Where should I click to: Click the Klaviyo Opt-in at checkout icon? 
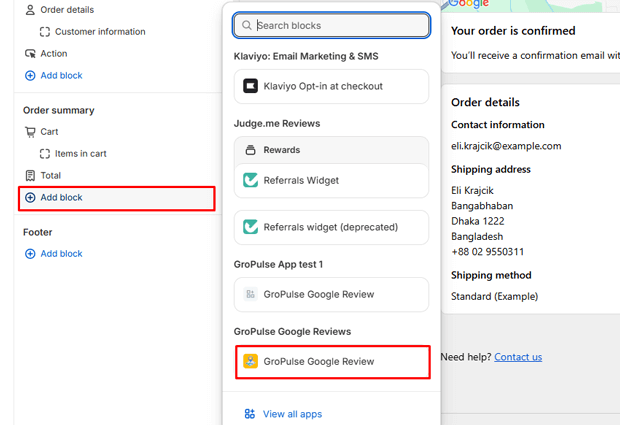pos(251,87)
